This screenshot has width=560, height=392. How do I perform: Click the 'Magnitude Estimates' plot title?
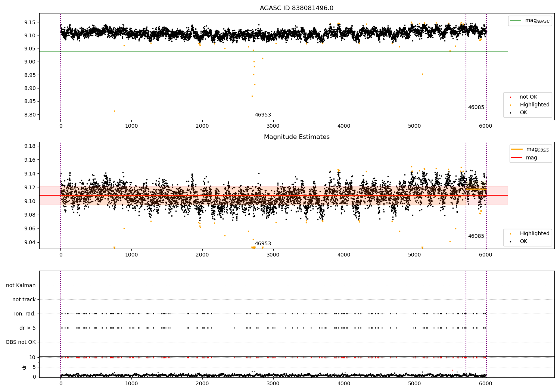click(296, 137)
